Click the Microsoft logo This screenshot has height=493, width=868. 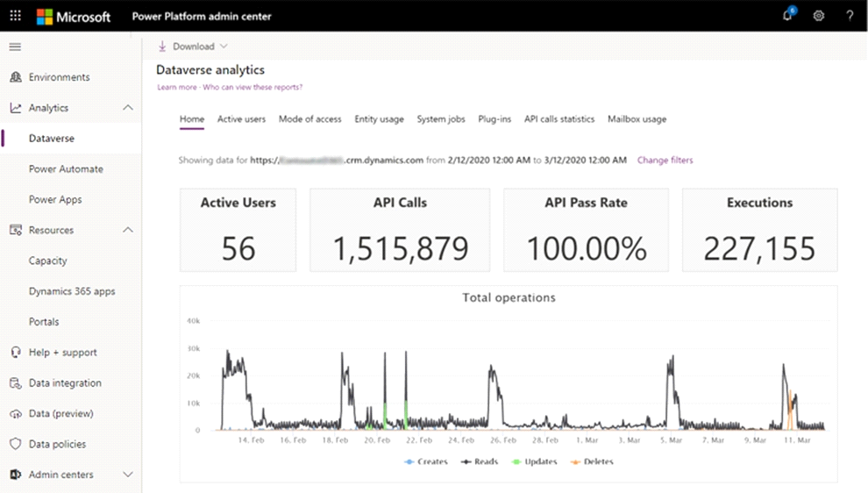(74, 17)
